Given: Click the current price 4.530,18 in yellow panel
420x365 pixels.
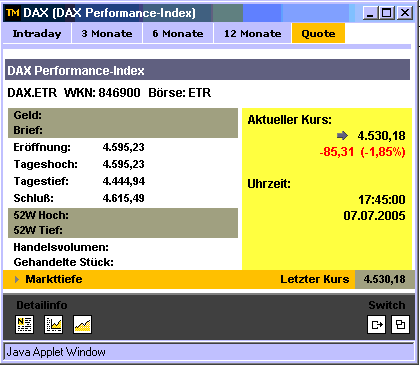Looking at the screenshot, I should (381, 136).
